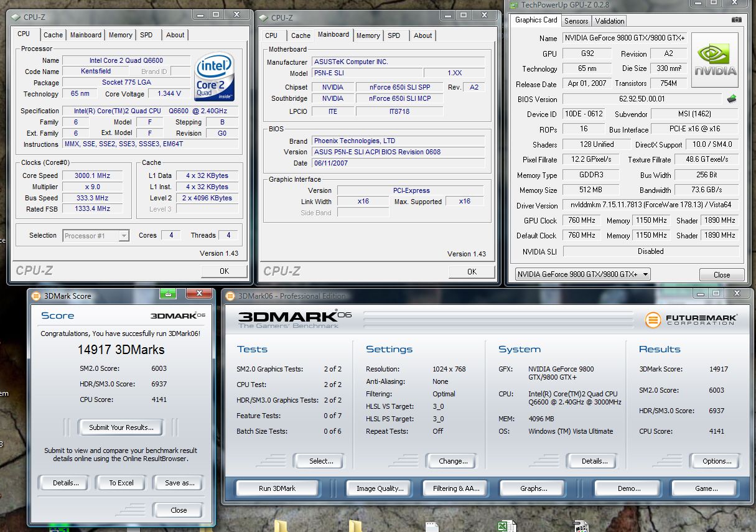The width and height of the screenshot is (756, 532).
Task: Click the 3DMark06 Professional window title icon
Action: tap(230, 296)
